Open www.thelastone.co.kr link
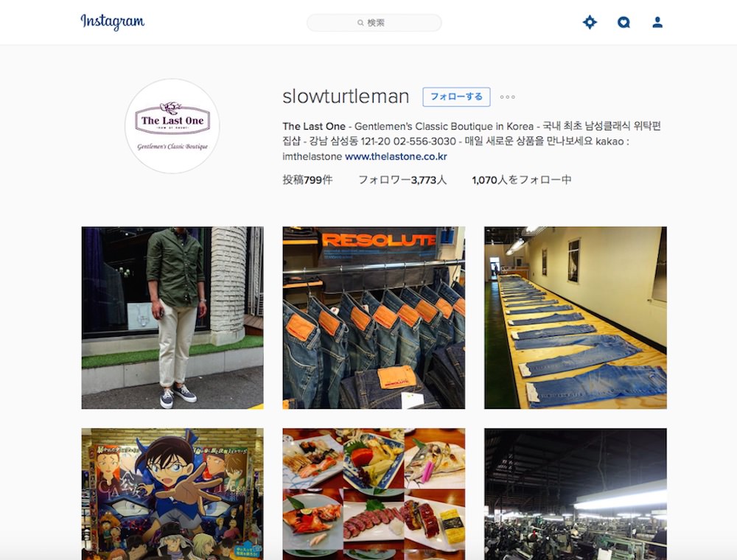This screenshot has height=560, width=737. tap(396, 156)
